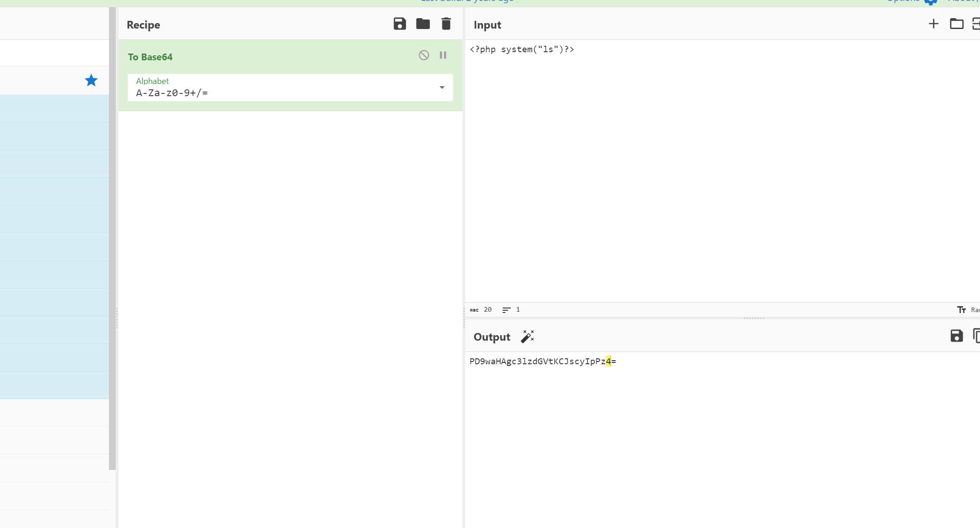Click the Output magic wand icon
Screen dimensions: 980x528
527,337
